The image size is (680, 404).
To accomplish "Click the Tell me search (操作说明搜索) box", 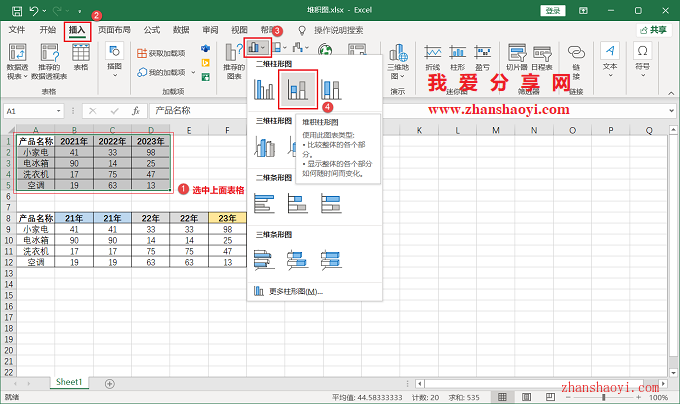I will [339, 30].
